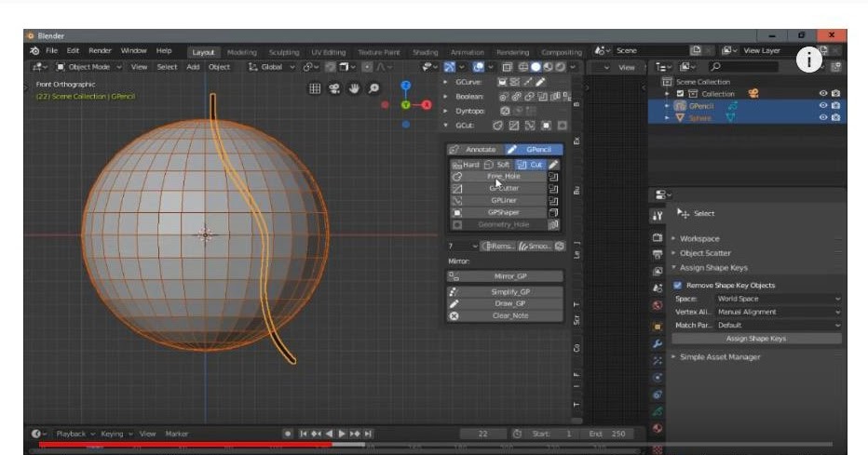Select the Soft mode option
Screen dimensions: 868x455
click(x=497, y=165)
